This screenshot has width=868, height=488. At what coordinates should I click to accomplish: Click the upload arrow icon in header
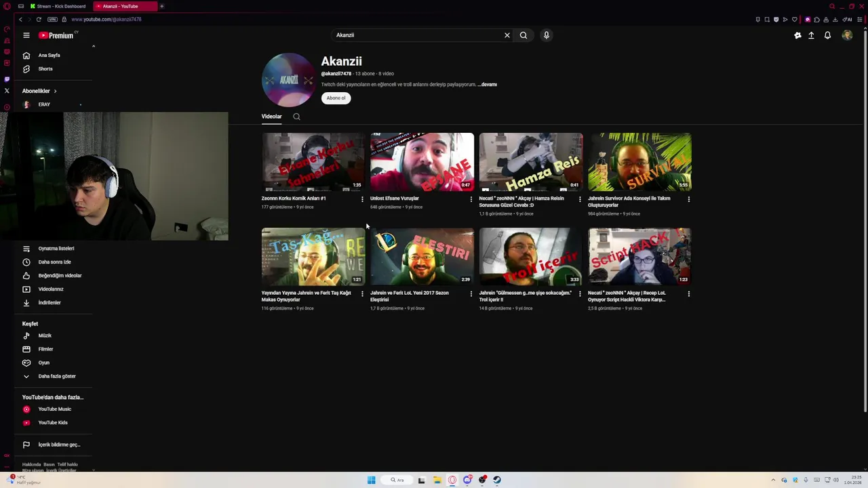pos(811,35)
